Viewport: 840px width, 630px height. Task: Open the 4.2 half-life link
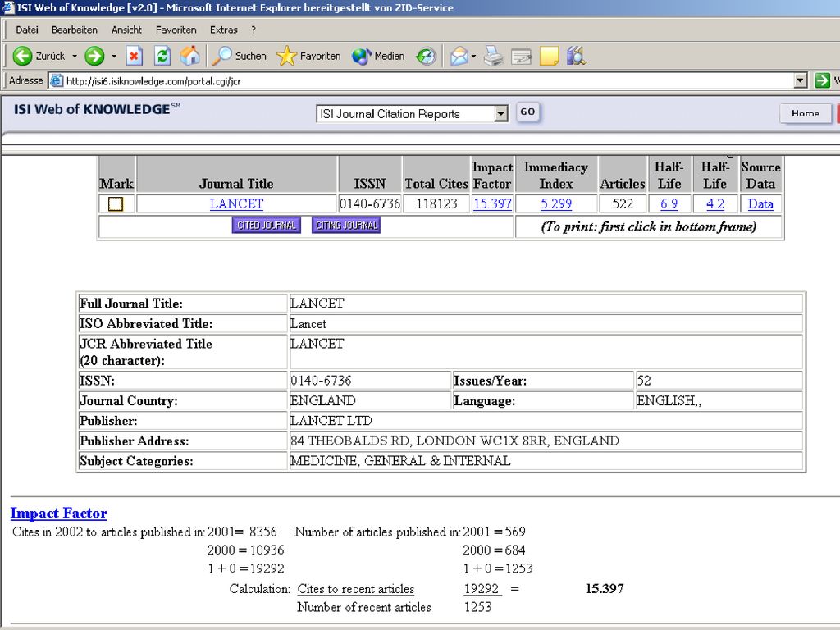[715, 204]
